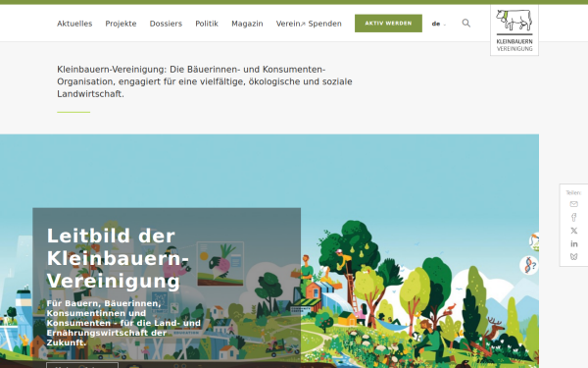The image size is (588, 368).
Task: Share the page on Bluesky
Action: (x=573, y=256)
